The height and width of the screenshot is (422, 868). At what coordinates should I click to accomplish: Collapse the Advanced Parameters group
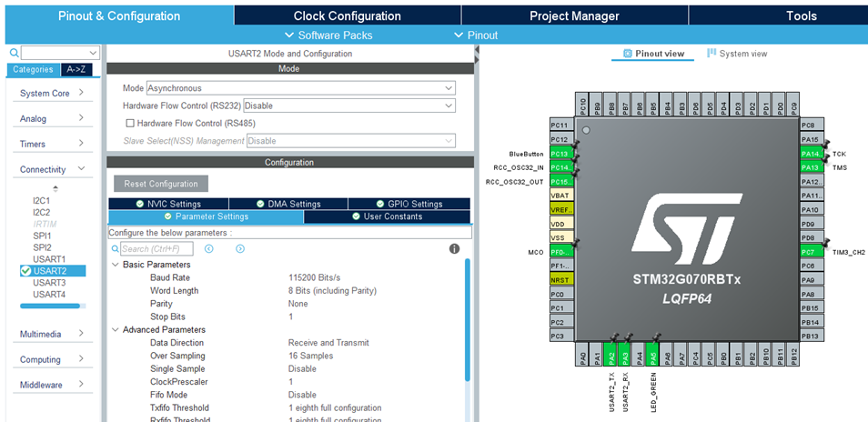pyautogui.click(x=116, y=329)
